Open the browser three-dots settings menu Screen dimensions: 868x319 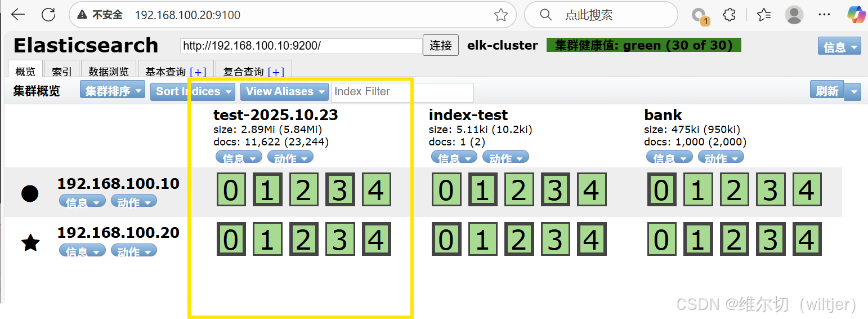(x=824, y=15)
